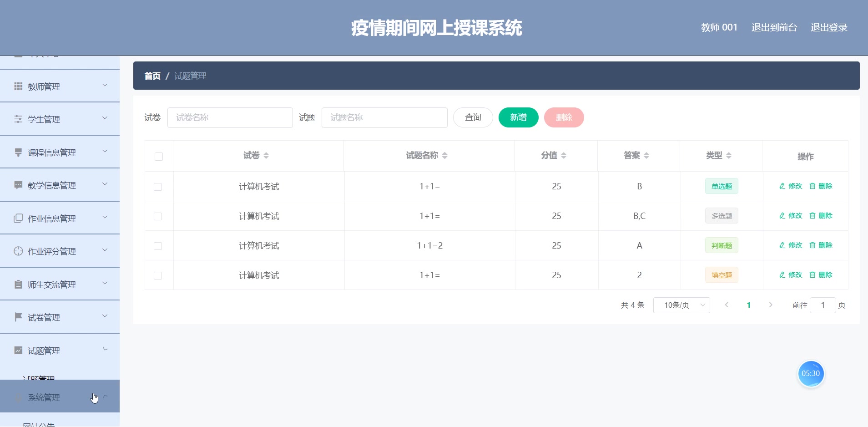Expand the 教师管理 menu chevron

tap(105, 85)
